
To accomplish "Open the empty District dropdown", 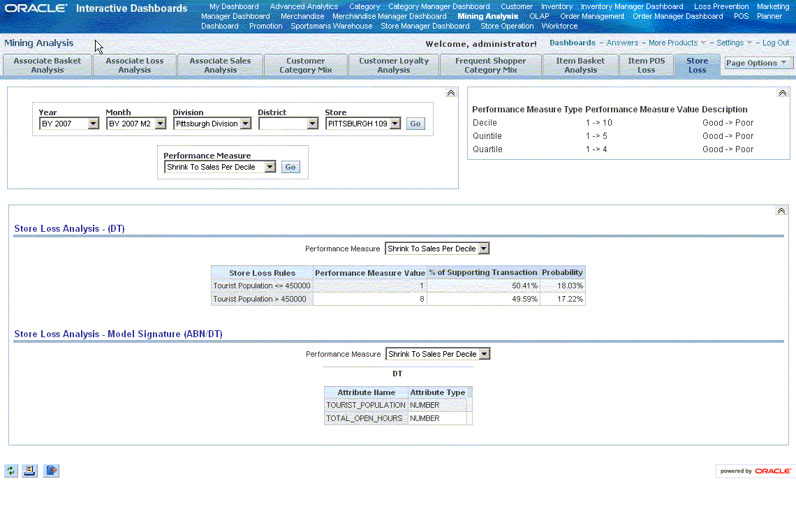I will tap(288, 124).
